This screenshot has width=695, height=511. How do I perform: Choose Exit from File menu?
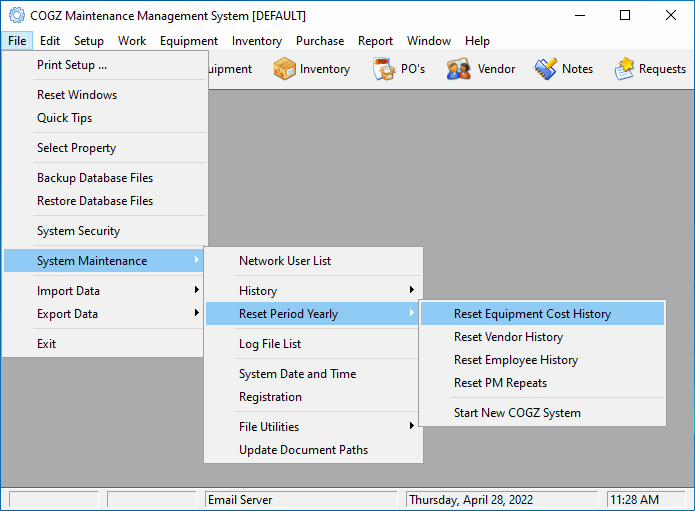pyautogui.click(x=103, y=344)
